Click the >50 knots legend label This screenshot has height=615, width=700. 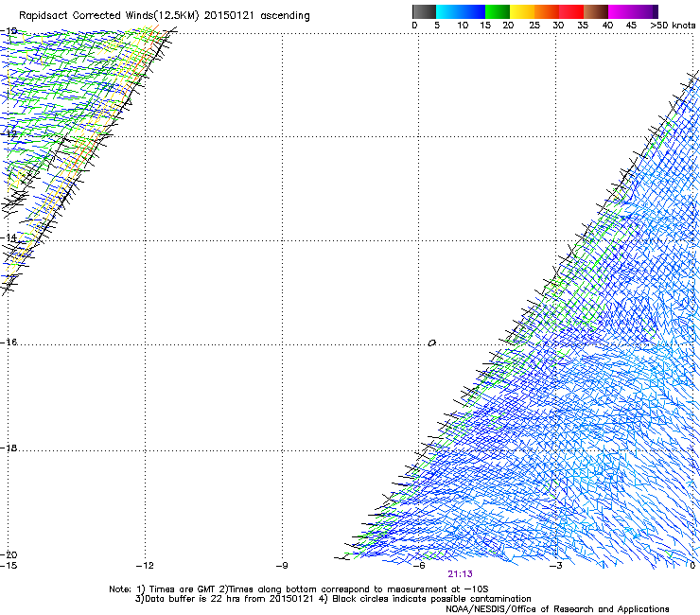coord(673,26)
